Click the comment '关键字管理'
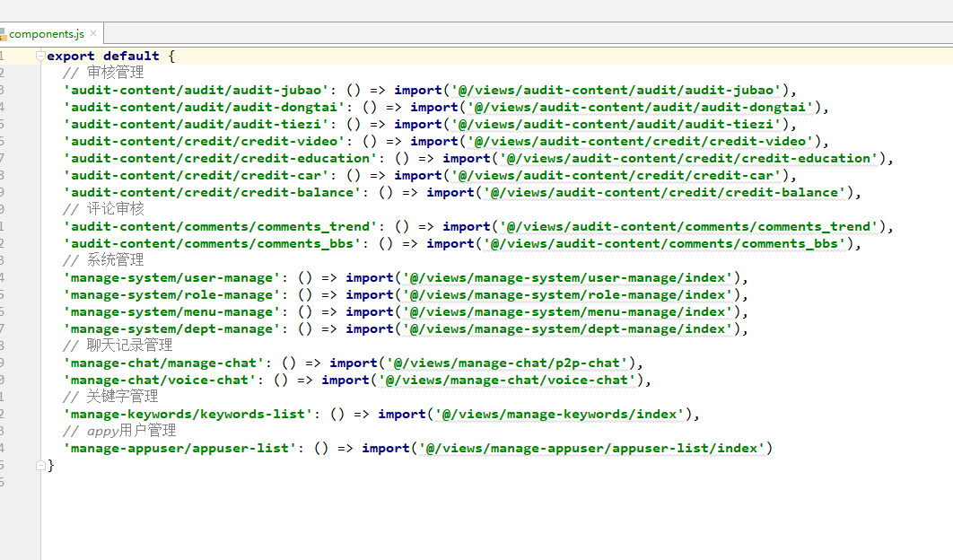This screenshot has height=560, width=953. coord(122,397)
